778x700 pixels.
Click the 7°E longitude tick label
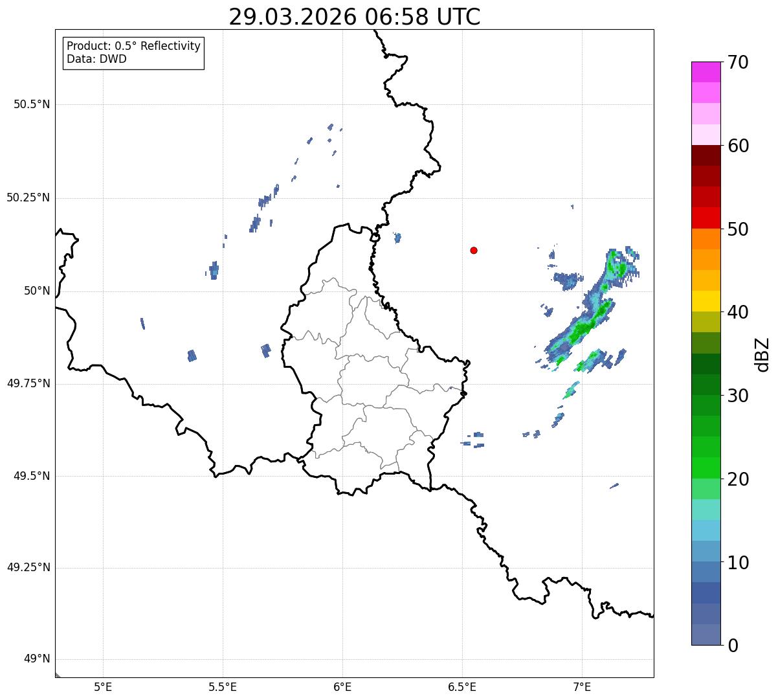(x=582, y=687)
